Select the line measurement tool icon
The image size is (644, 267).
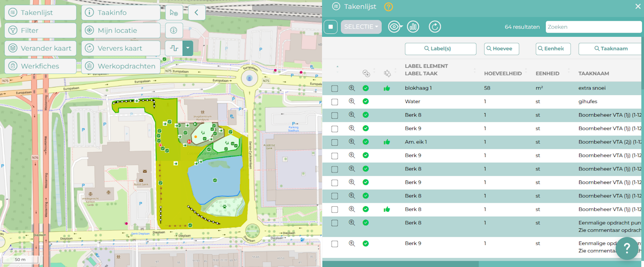click(174, 48)
